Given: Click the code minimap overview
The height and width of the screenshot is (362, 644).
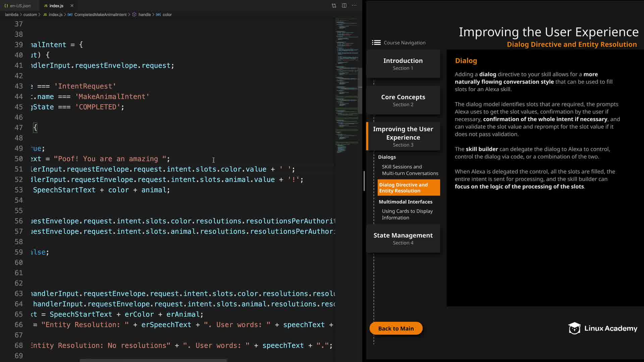Looking at the screenshot, I should pyautogui.click(x=346, y=84).
